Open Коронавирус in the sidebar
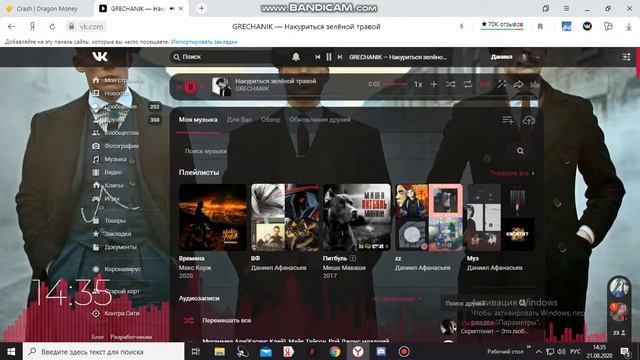 [x=117, y=269]
